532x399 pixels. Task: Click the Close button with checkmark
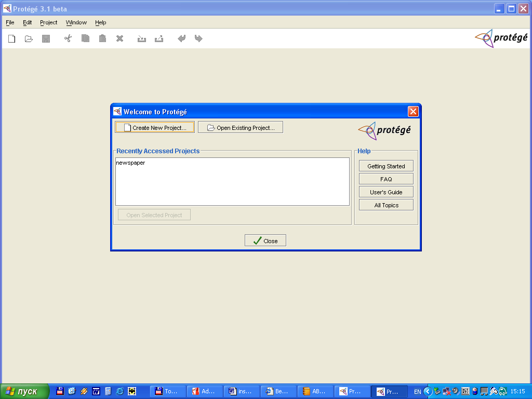pyautogui.click(x=265, y=241)
